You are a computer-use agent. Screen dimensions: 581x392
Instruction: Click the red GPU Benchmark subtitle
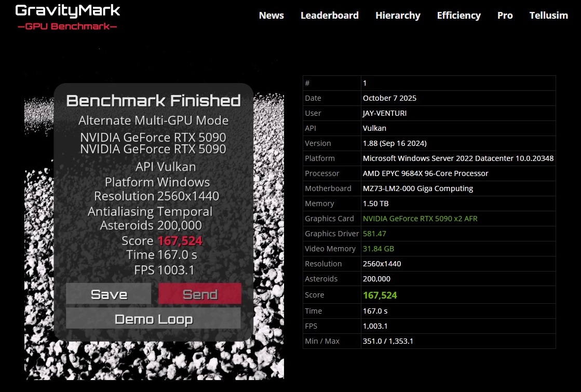pyautogui.click(x=67, y=26)
